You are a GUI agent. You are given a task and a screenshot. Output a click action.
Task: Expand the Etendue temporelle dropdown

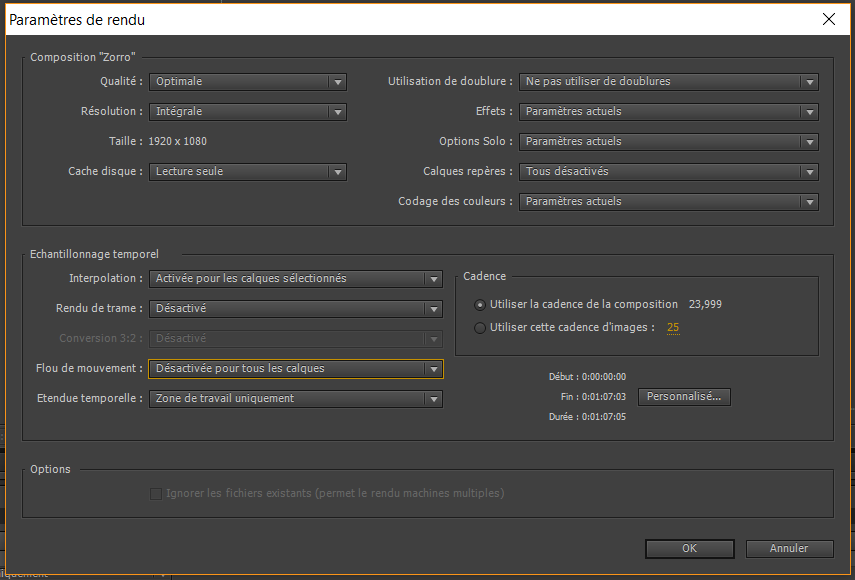click(295, 399)
